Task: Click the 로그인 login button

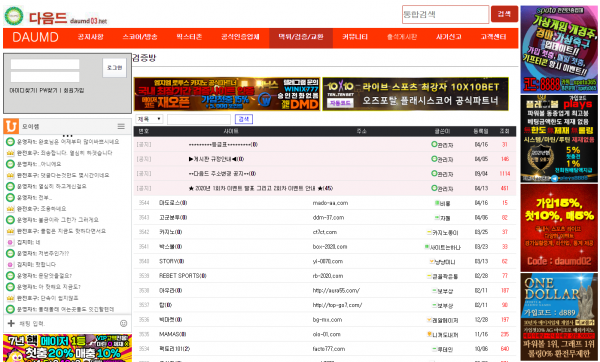Action: coord(114,68)
